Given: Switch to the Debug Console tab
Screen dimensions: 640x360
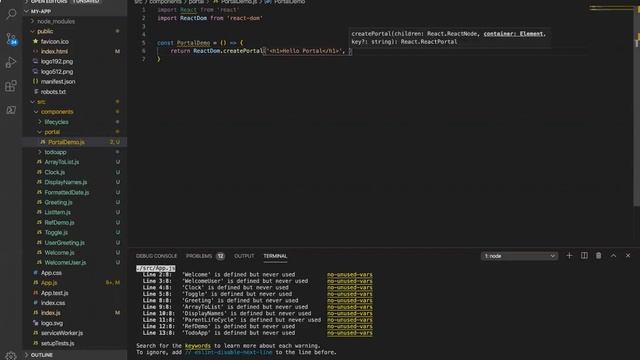Looking at the screenshot, I should (x=156, y=256).
